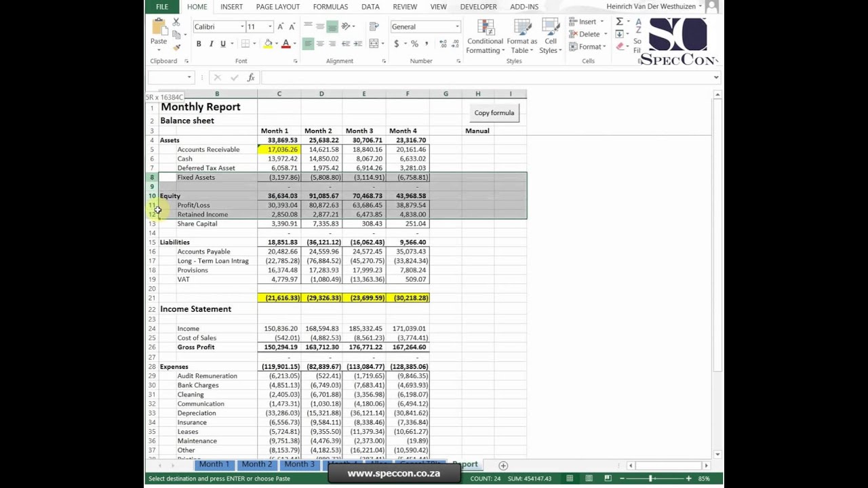
Task: Open the Format as Table dropdown
Action: [521, 37]
